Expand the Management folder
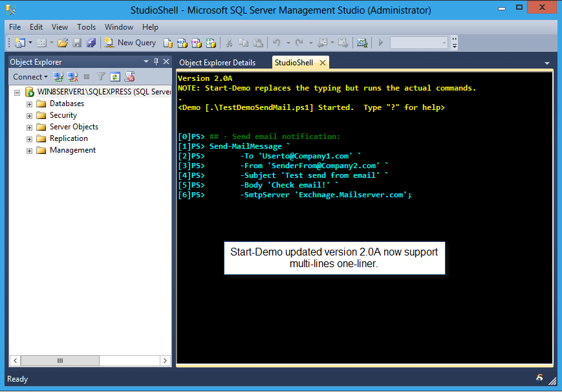Viewport: 562px width, 392px height. [29, 151]
